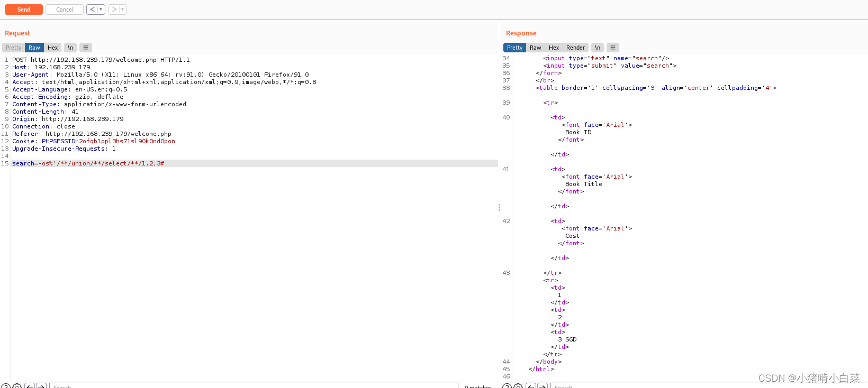Click the Connection: close line
The height and width of the screenshot is (388, 868).
[x=44, y=126]
